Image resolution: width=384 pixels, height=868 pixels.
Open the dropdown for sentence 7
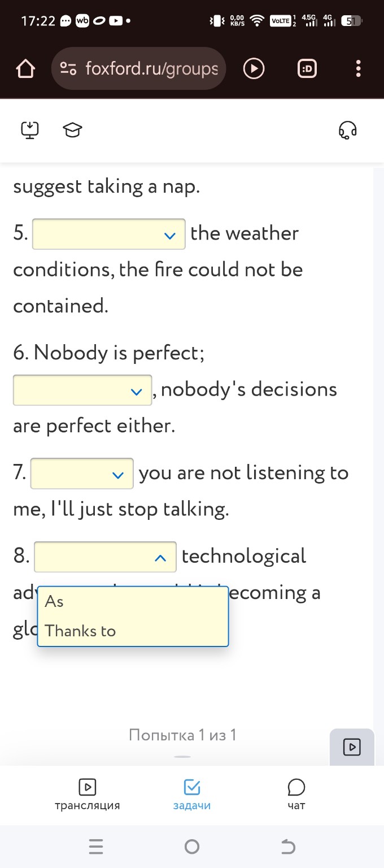pos(82,474)
